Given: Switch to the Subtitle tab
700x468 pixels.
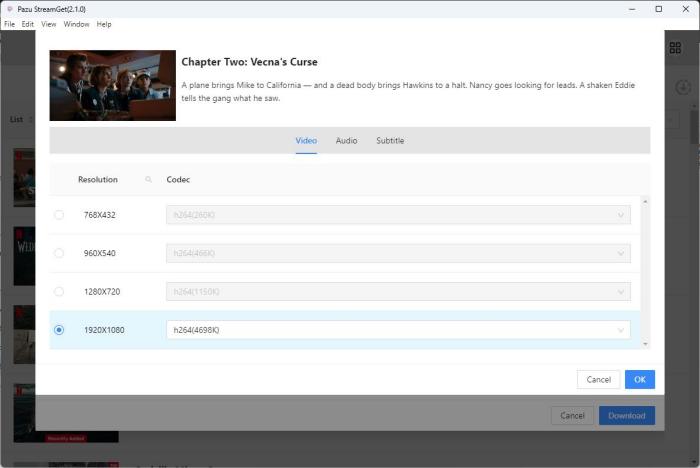Looking at the screenshot, I should coord(390,141).
